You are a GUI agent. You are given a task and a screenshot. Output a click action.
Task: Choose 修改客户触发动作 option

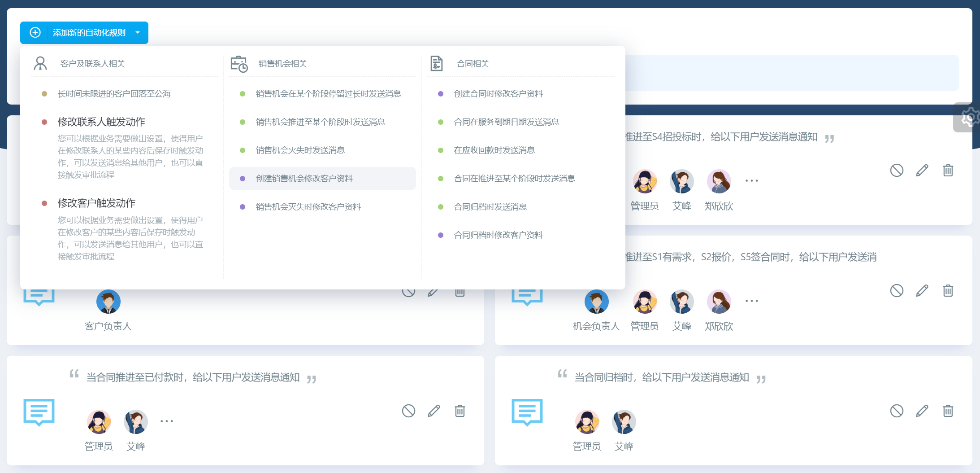click(95, 203)
